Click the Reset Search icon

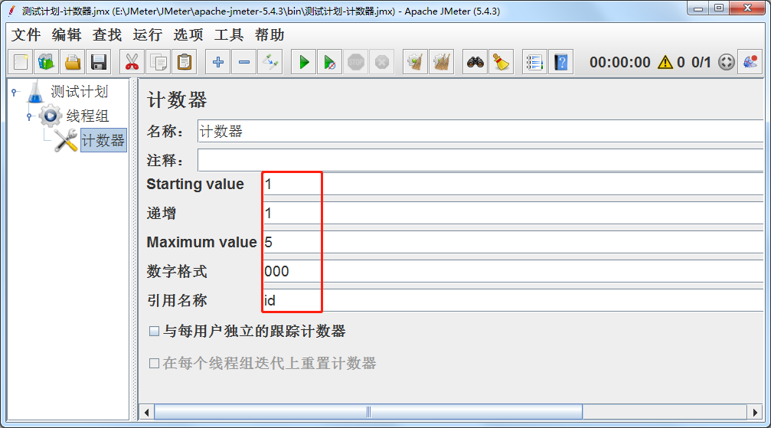pos(501,62)
